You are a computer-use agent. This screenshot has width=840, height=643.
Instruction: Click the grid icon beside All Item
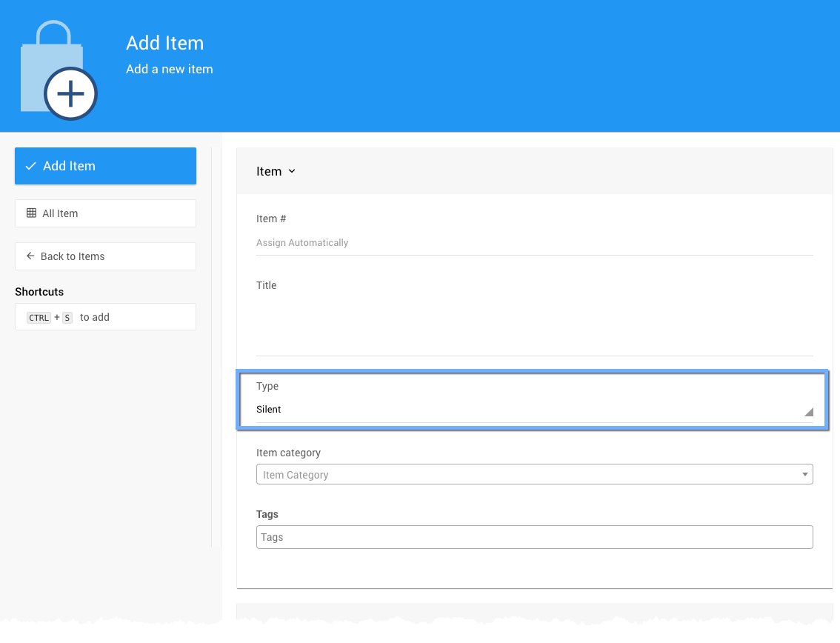[x=31, y=213]
